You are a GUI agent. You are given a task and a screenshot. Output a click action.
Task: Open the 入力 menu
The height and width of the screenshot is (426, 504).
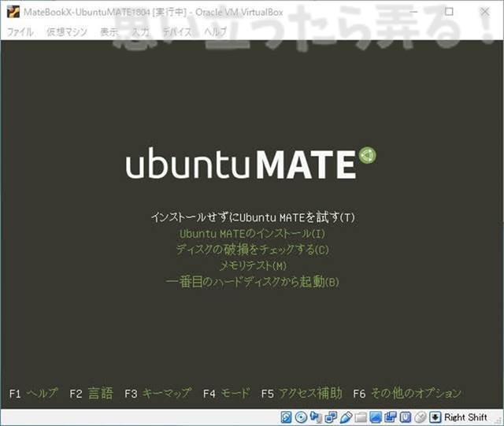click(141, 31)
